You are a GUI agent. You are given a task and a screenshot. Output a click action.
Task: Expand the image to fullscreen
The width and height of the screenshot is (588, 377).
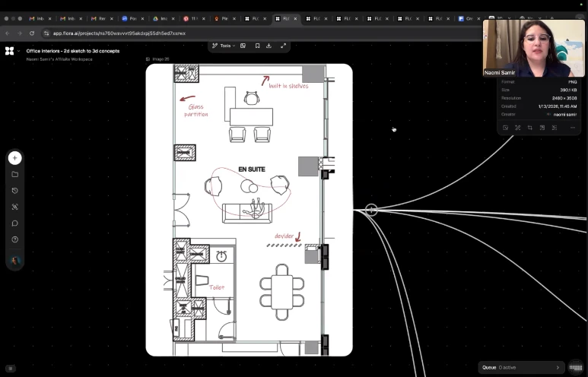tap(283, 46)
